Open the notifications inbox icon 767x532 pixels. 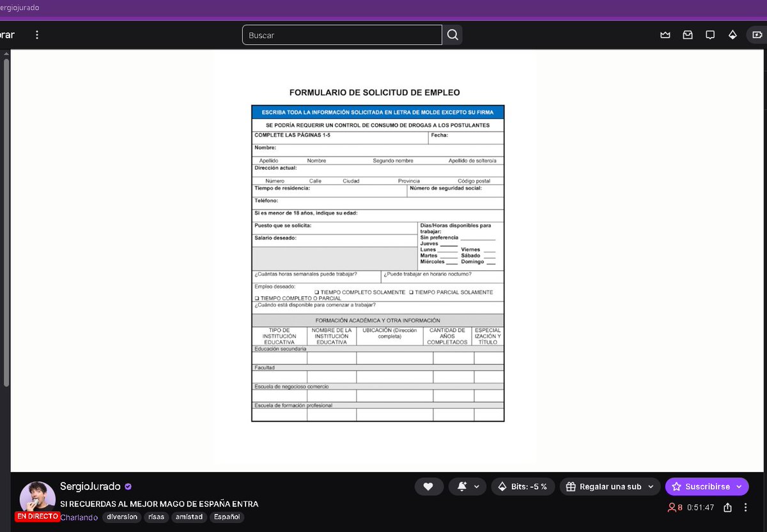pos(688,35)
